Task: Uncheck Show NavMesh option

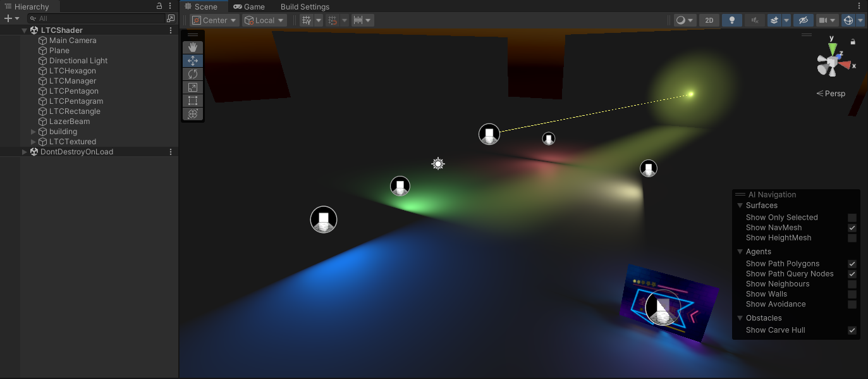Action: point(852,228)
